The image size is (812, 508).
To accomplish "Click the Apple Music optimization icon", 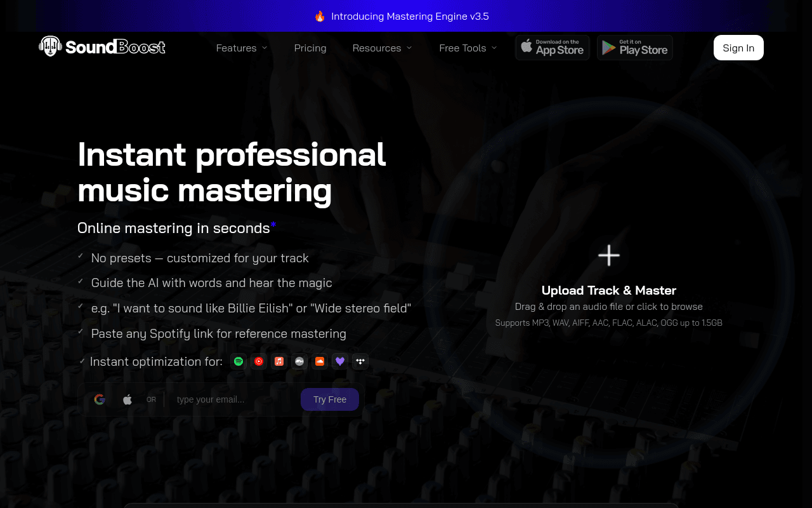I will click(x=279, y=361).
